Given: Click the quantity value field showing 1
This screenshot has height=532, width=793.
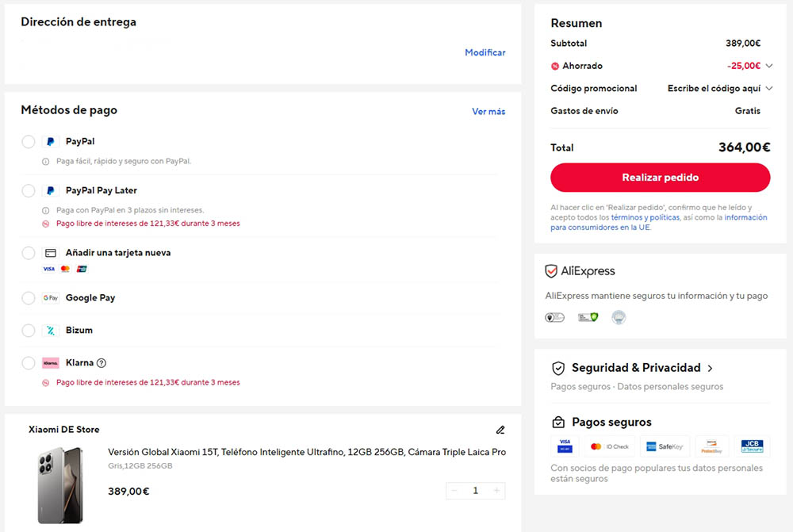Looking at the screenshot, I should tap(475, 491).
